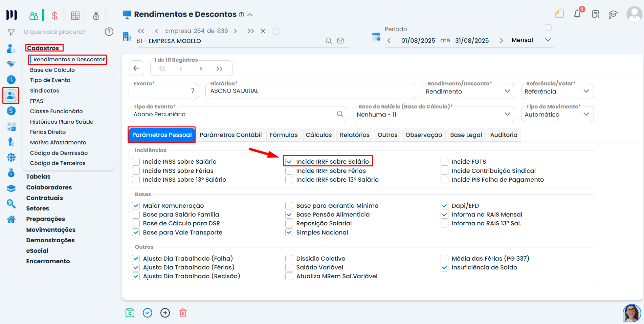
Task: Open the Auditoria tab
Action: [504, 135]
